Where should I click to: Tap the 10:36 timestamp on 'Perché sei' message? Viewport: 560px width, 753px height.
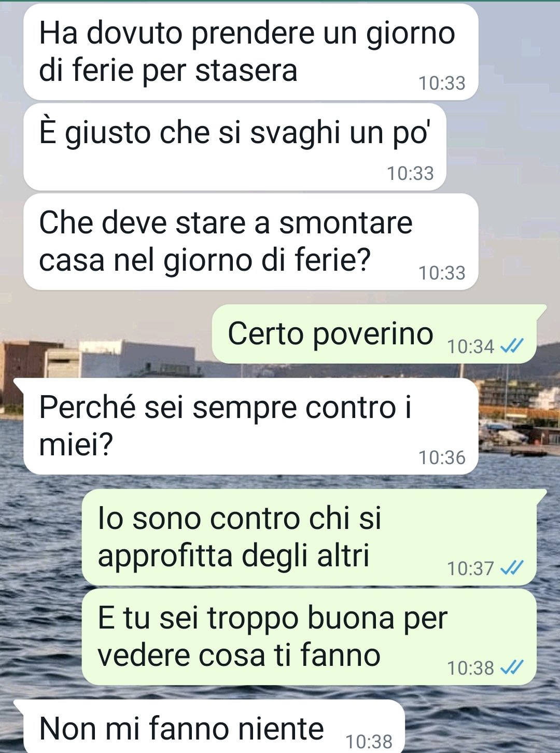442,457
